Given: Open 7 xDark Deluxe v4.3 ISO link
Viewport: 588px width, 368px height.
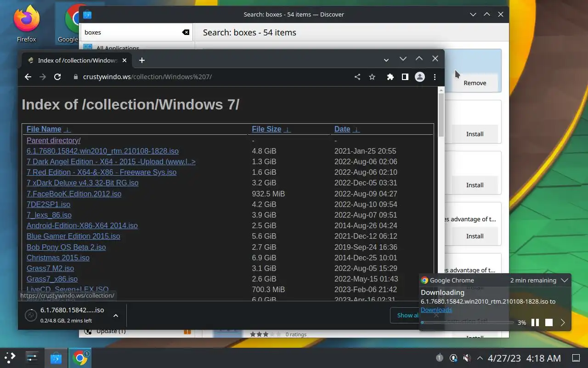Looking at the screenshot, I should [x=82, y=183].
